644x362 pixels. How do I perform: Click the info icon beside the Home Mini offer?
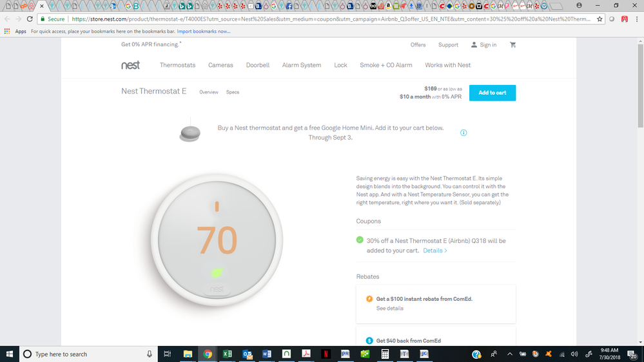coord(463,133)
